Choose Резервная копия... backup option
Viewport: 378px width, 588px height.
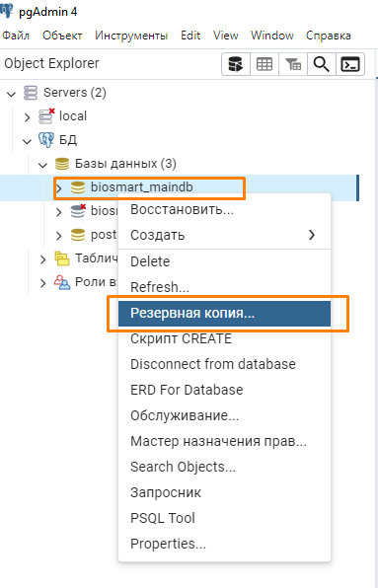coord(224,313)
